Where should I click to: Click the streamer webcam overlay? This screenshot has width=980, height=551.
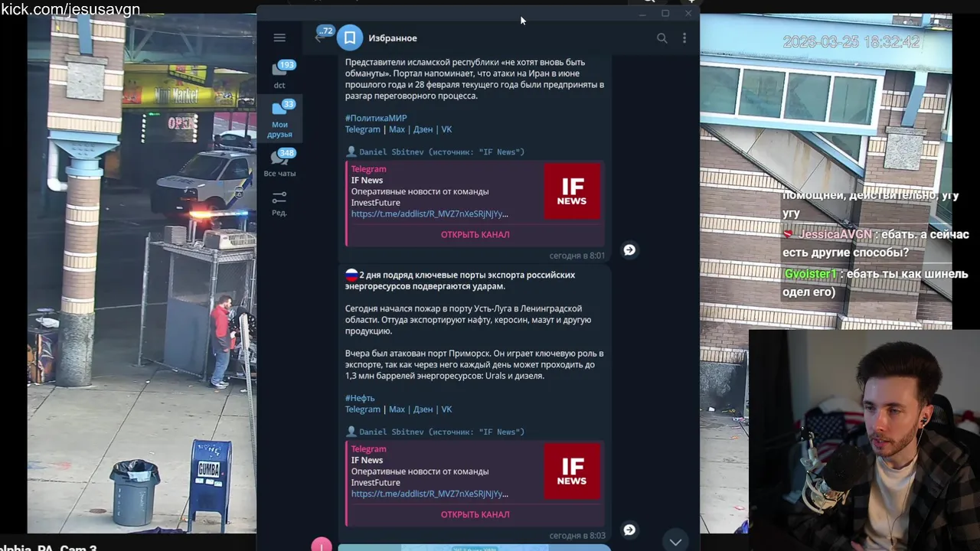pos(864,439)
